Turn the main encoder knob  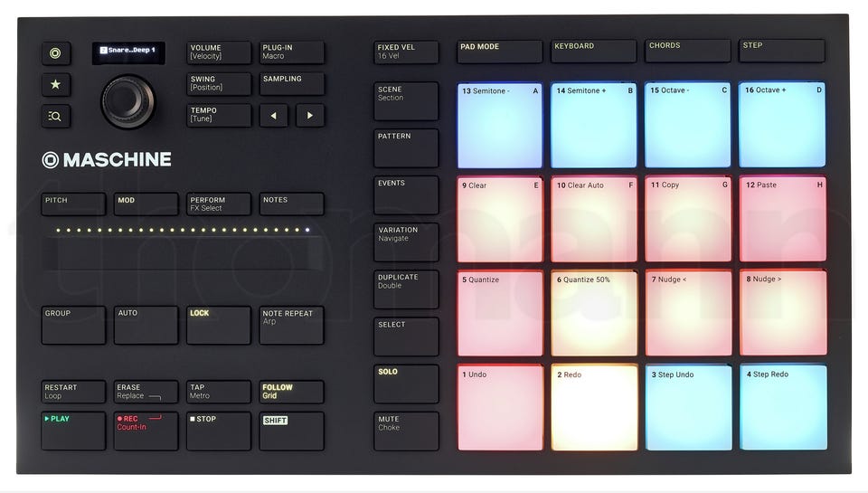[127, 102]
